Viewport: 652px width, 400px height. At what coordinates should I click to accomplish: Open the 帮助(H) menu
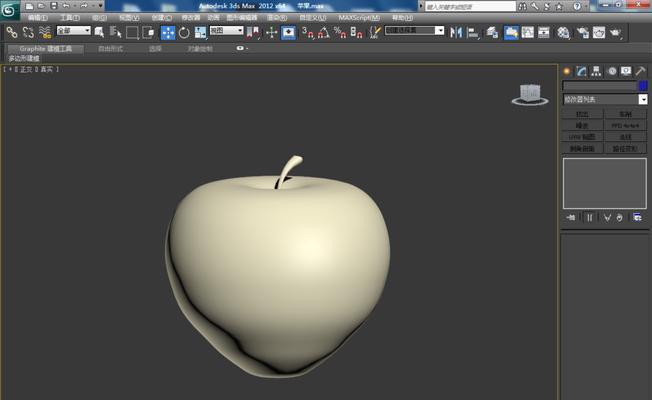[x=403, y=18]
